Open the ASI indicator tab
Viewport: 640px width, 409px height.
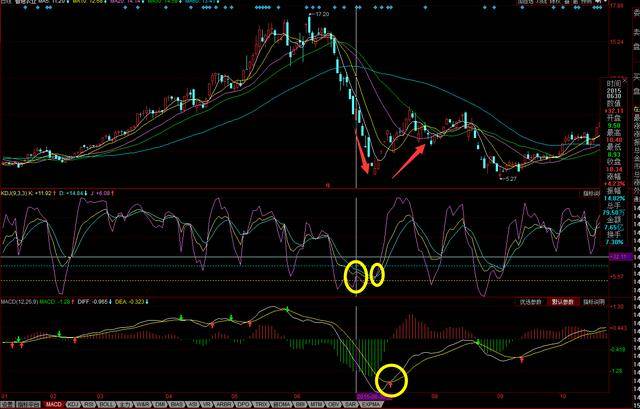(192, 405)
